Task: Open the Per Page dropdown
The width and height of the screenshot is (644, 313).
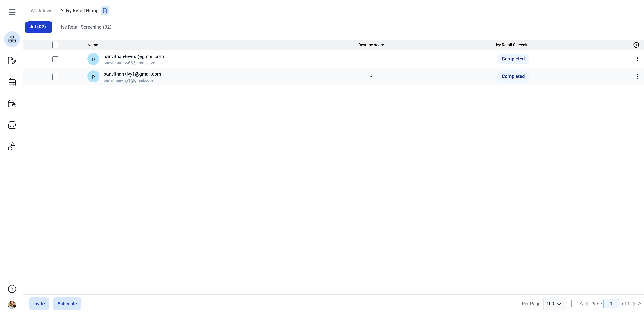Action: coord(555,304)
